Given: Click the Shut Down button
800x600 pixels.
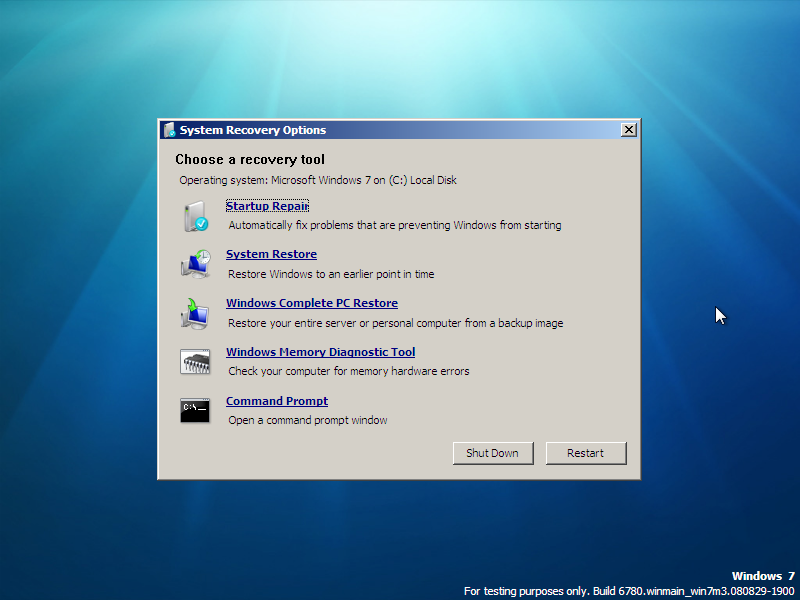Looking at the screenshot, I should tap(493, 453).
